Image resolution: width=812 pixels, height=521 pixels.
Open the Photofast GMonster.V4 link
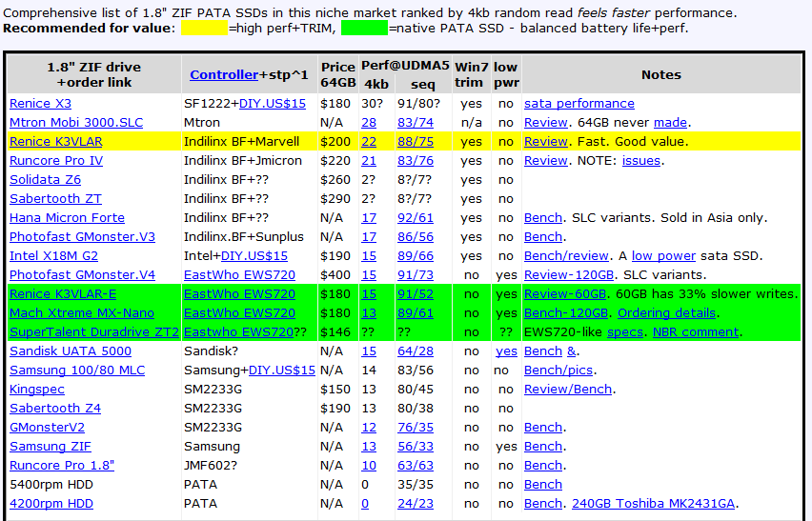82,275
